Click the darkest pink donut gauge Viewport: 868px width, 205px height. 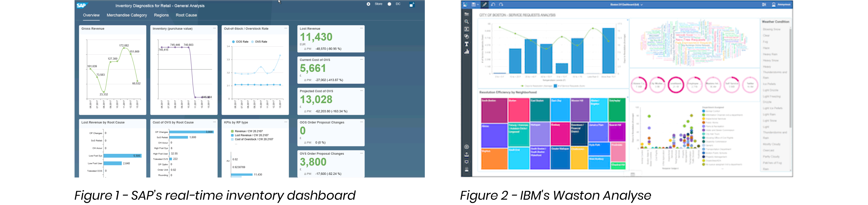pos(675,84)
